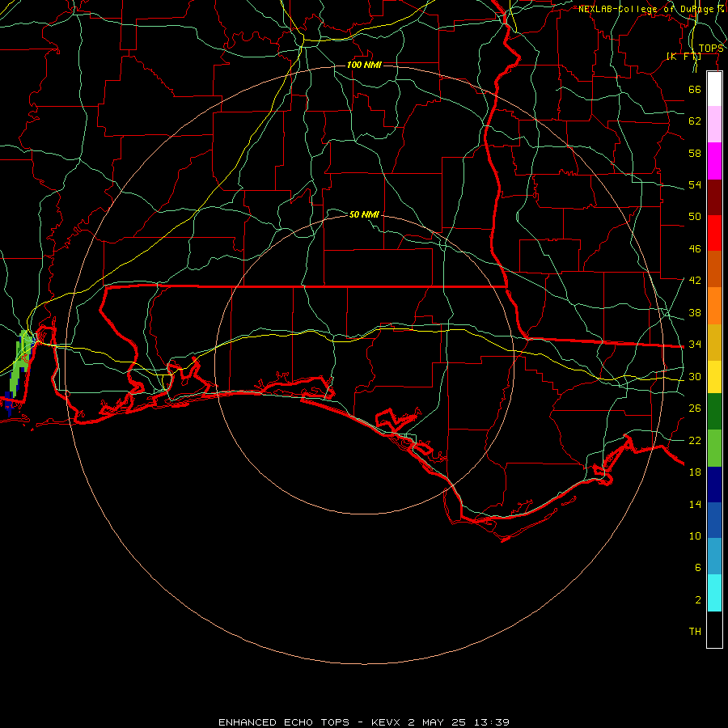
Task: Click the '10' legend value label
Action: coord(695,535)
